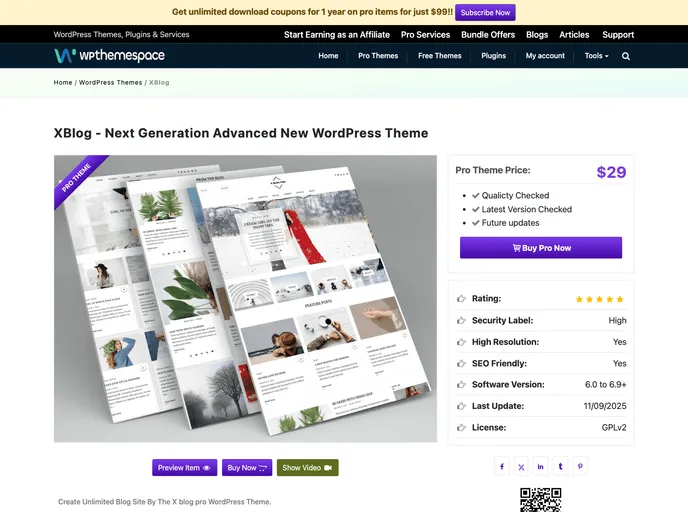Click the Buy Now button below preview

click(246, 468)
